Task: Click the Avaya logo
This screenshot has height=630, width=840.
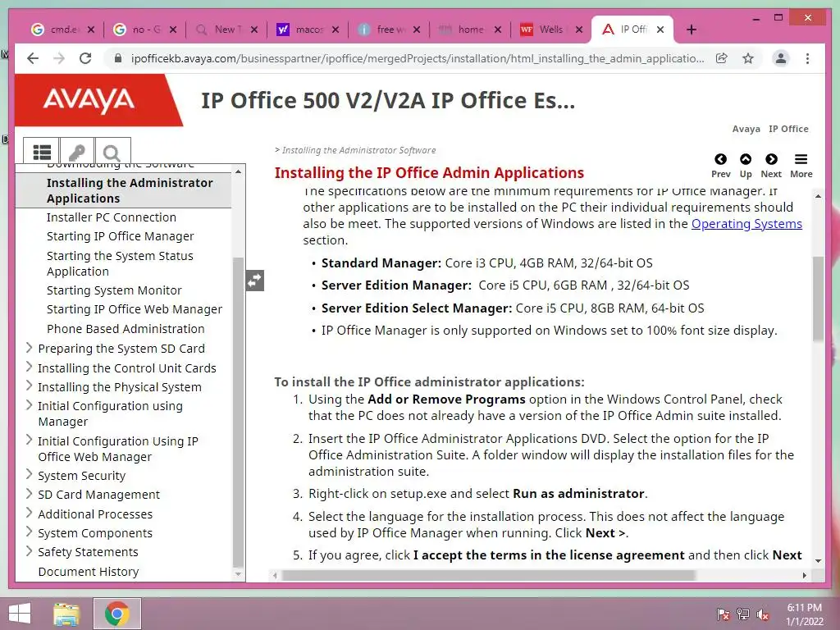Action: point(89,100)
